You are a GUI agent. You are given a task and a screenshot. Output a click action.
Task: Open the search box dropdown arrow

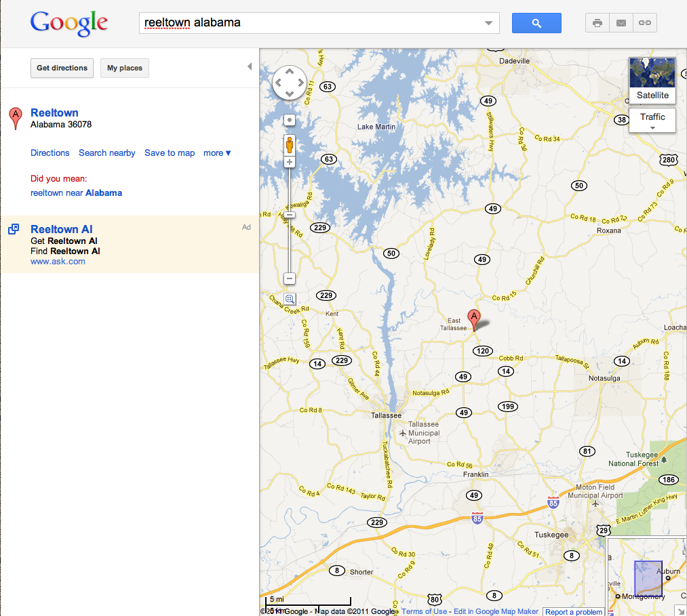click(488, 23)
